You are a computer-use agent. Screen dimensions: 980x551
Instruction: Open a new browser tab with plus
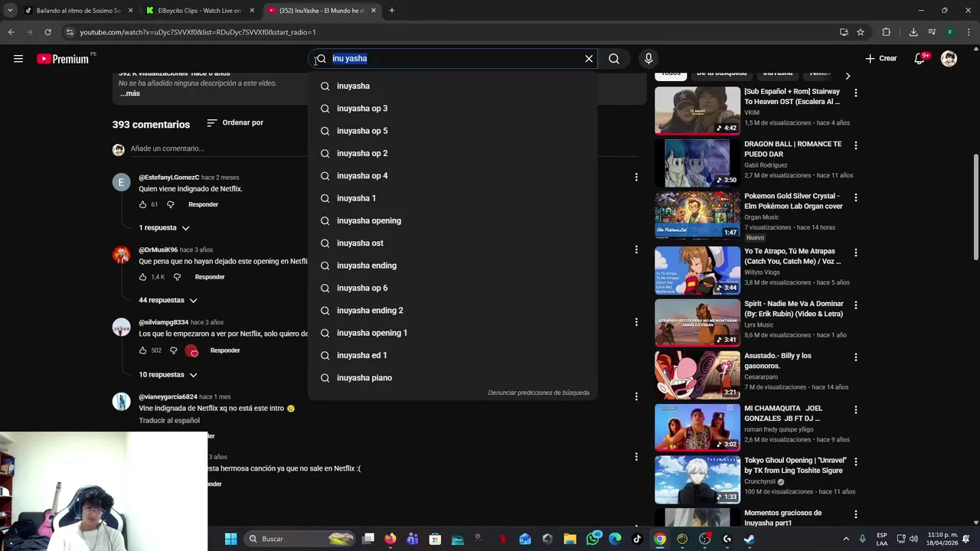click(391, 11)
